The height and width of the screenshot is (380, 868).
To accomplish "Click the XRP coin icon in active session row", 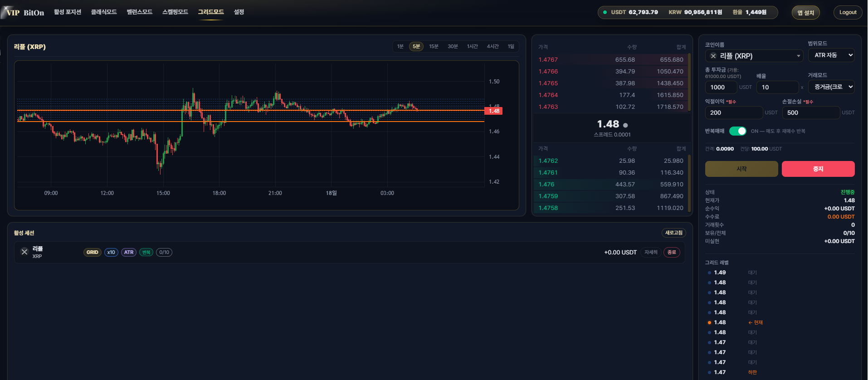I will 24,252.
